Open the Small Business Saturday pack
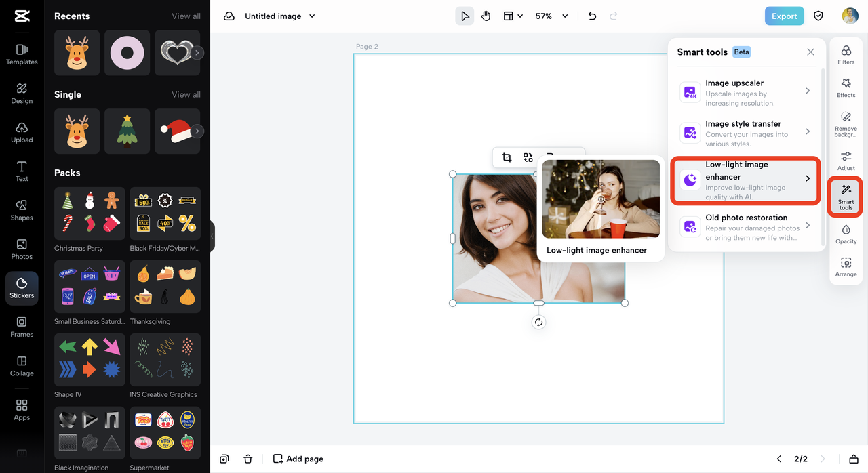868x473 pixels. (x=90, y=287)
